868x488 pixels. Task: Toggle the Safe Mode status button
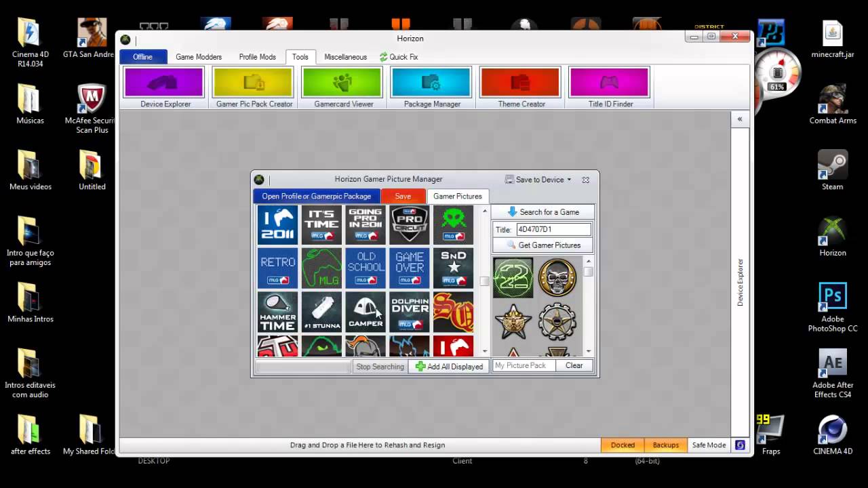pyautogui.click(x=709, y=445)
